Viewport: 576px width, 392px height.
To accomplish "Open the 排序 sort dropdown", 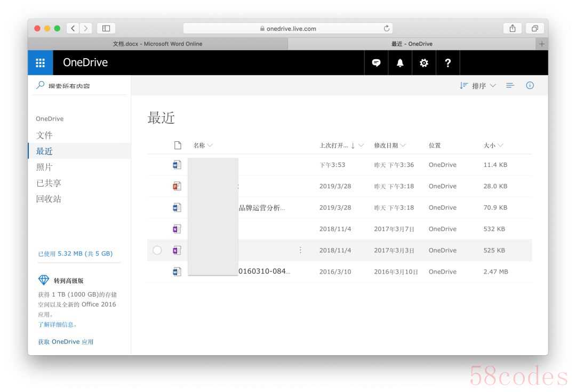I will [x=478, y=86].
